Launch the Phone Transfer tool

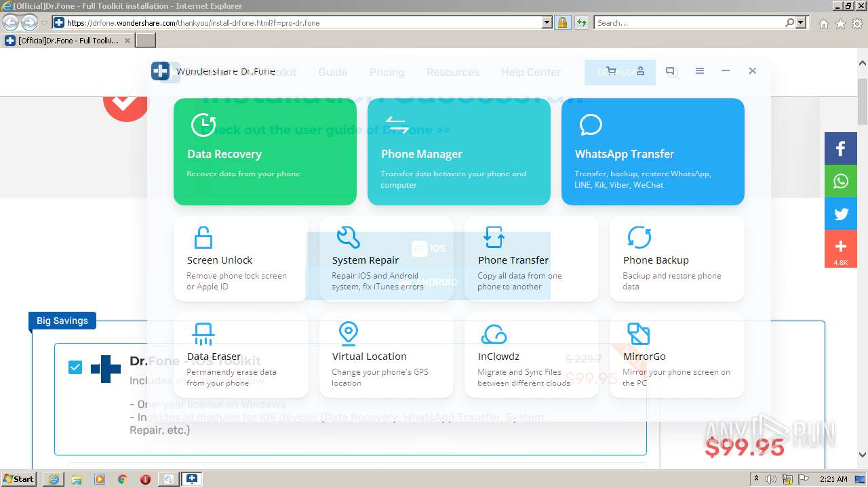click(531, 259)
